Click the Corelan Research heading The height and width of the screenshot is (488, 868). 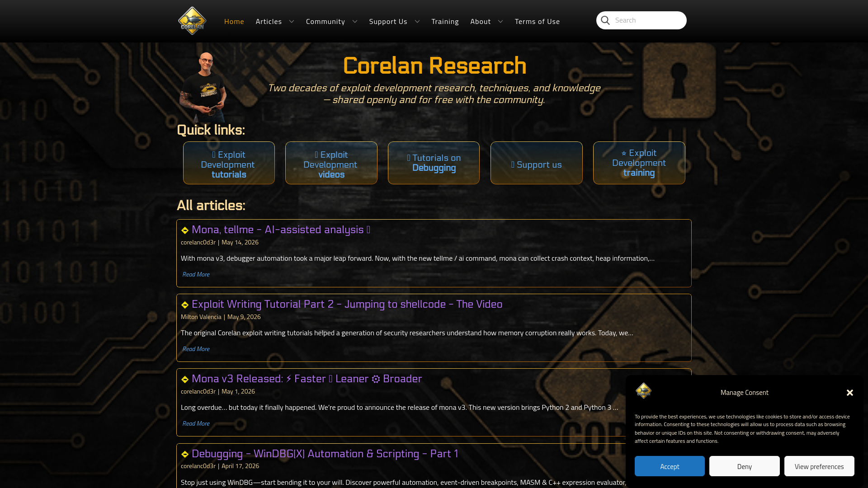tap(434, 66)
